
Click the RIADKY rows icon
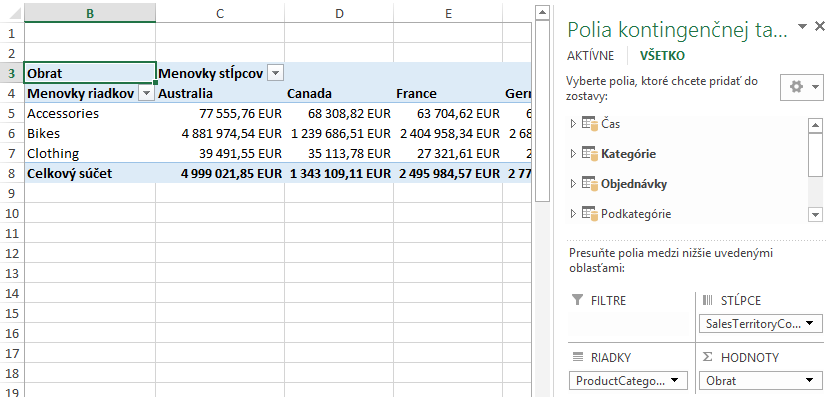(578, 357)
